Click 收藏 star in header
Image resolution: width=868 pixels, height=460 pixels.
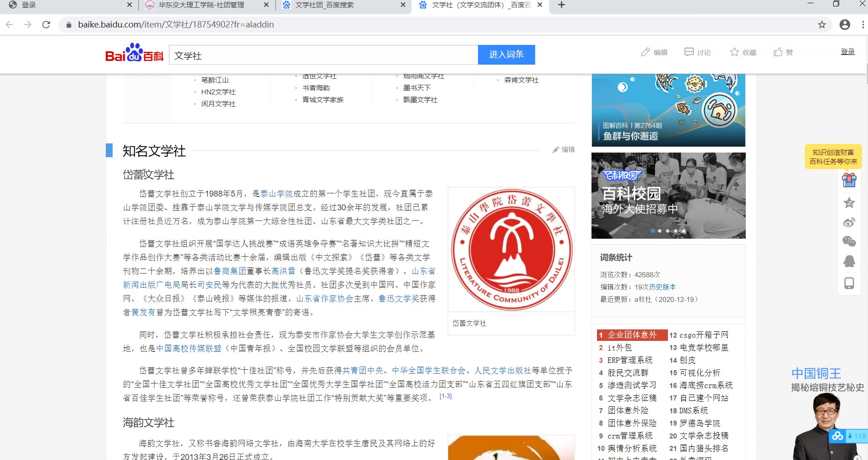[x=743, y=52]
